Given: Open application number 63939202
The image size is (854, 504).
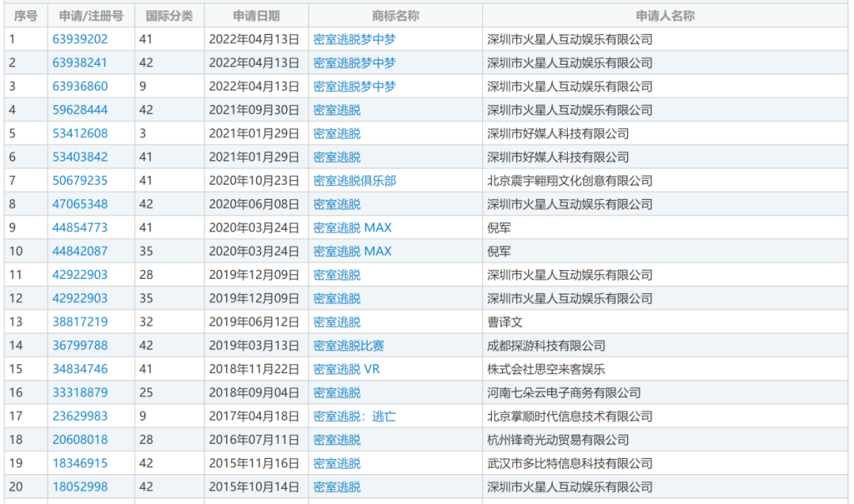Looking at the screenshot, I should 80,39.
